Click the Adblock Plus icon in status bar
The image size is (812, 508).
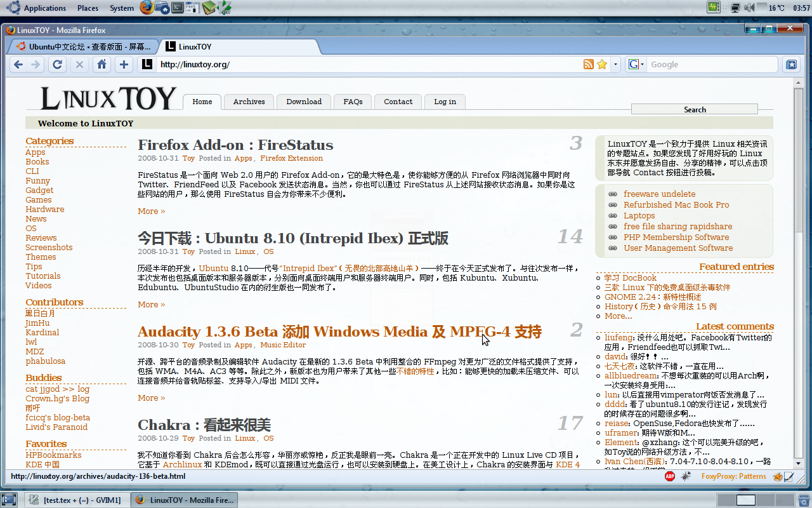(670, 476)
